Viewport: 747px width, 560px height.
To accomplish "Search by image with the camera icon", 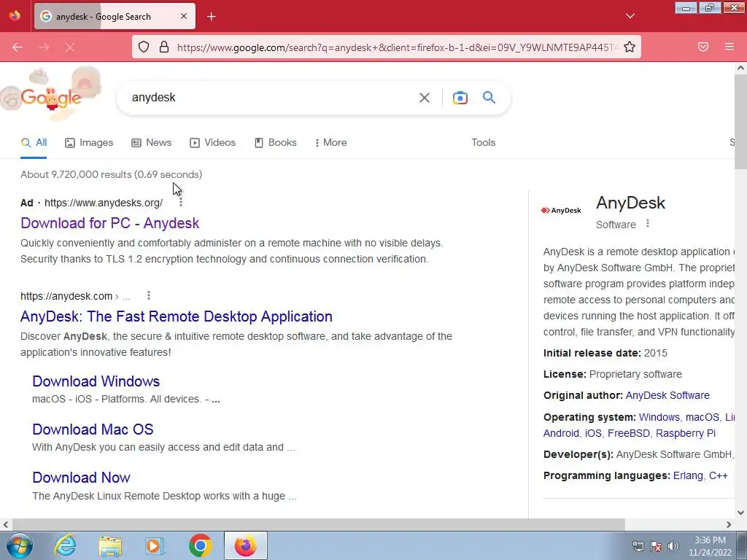I will (460, 98).
